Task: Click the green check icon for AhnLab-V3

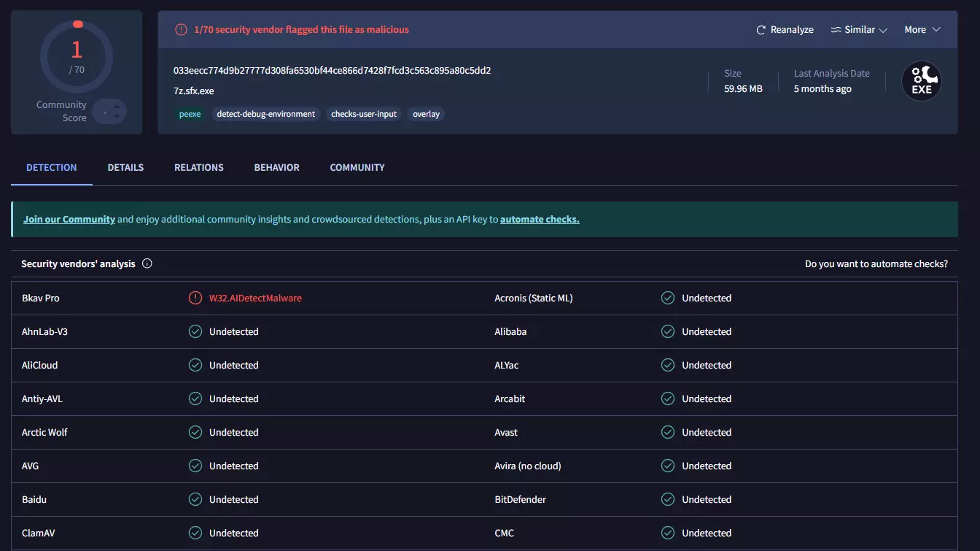Action: (195, 331)
